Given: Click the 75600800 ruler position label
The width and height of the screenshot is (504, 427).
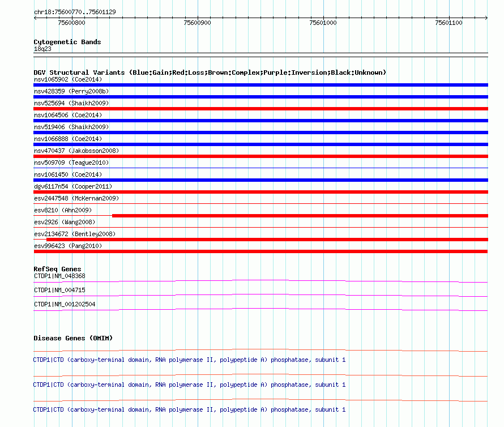Looking at the screenshot, I should point(71,23).
